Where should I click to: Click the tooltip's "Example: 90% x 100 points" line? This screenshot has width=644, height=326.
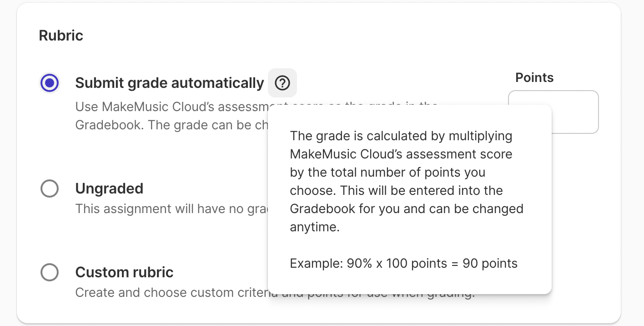403,264
